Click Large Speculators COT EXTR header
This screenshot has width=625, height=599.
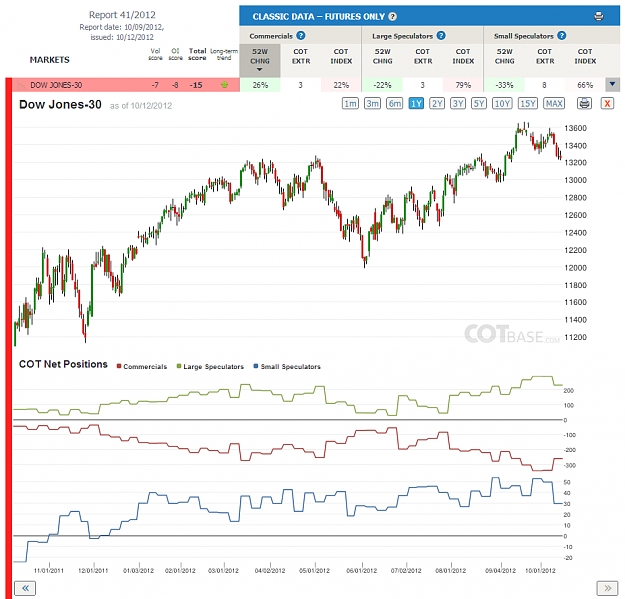pos(423,57)
